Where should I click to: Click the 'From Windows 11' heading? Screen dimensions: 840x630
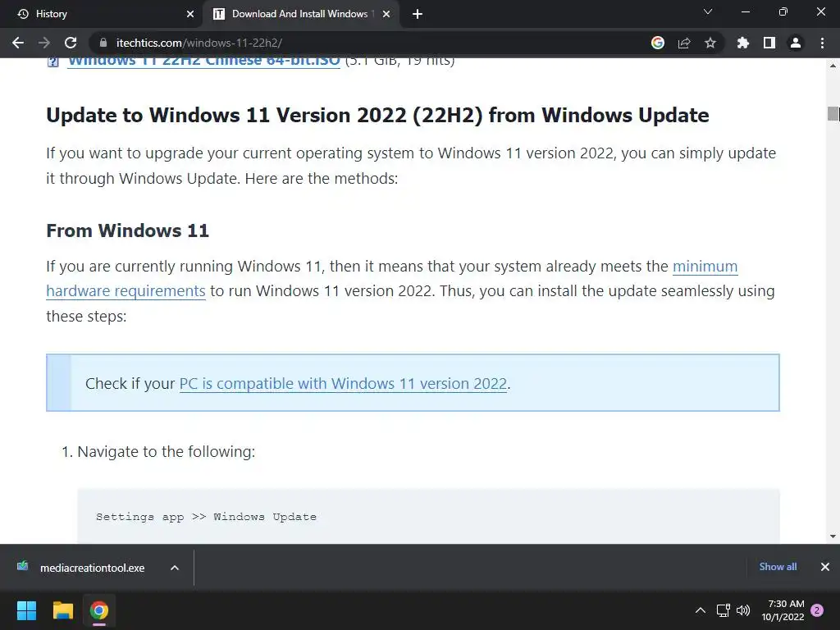[x=127, y=231]
